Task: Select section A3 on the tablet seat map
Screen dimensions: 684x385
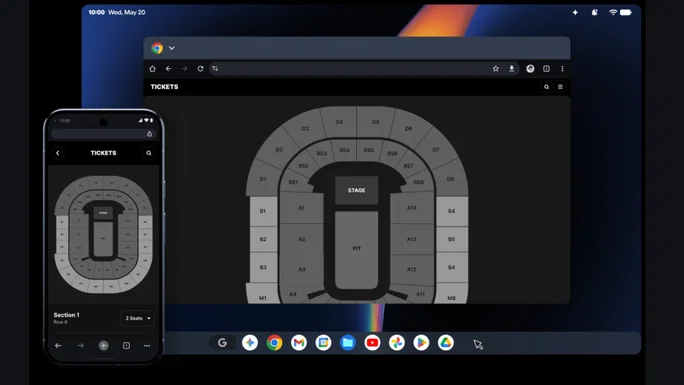Action: click(302, 269)
